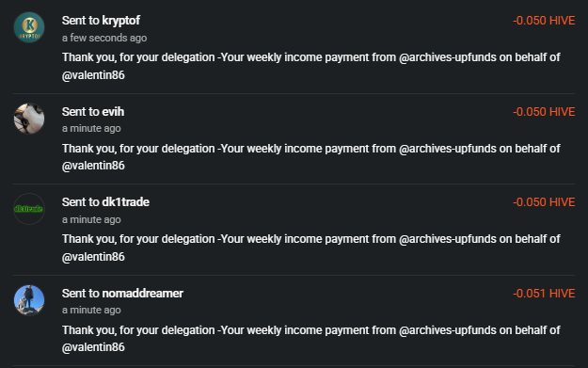Open the dk1trade username link

(126, 202)
